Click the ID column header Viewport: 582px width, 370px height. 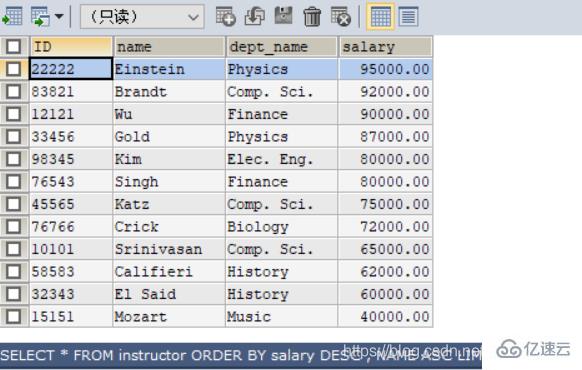pos(71,47)
